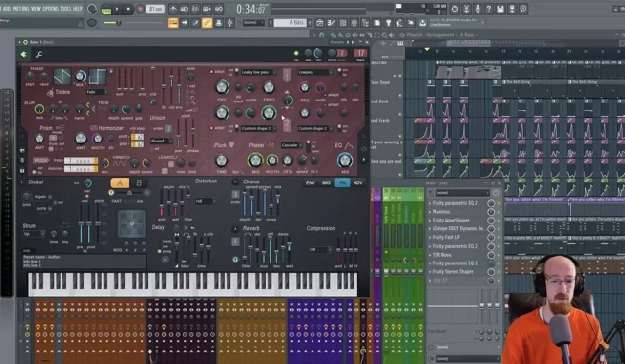
Task: Open the Lowpass filter type dropdown
Action: 314,72
